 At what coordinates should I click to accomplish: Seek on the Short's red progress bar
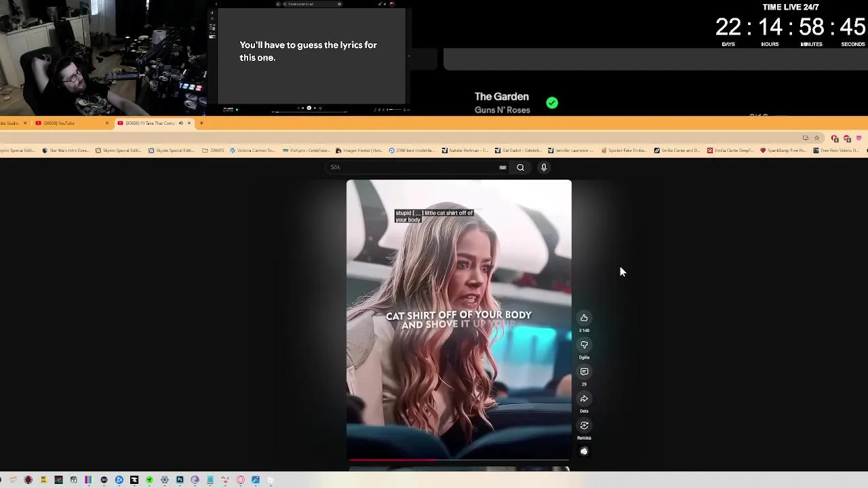[459, 460]
